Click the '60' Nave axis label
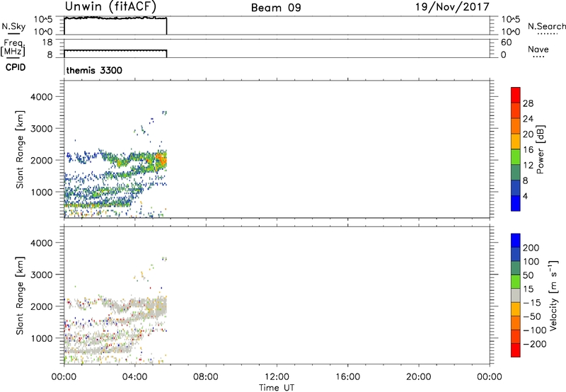The width and height of the screenshot is (566, 392). click(x=506, y=42)
